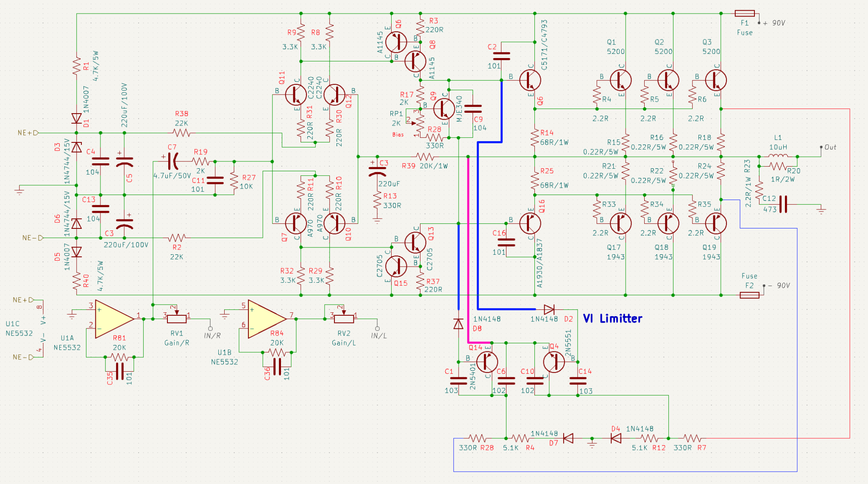Select the R13 330R resistor symbol

click(x=377, y=200)
